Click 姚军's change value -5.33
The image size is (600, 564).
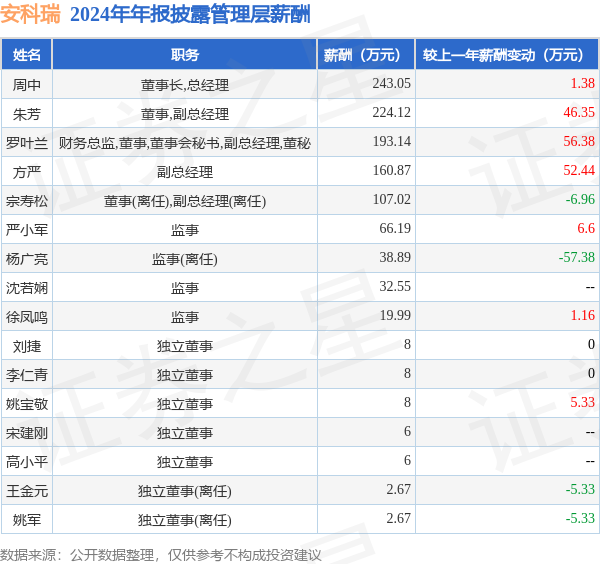click(580, 518)
